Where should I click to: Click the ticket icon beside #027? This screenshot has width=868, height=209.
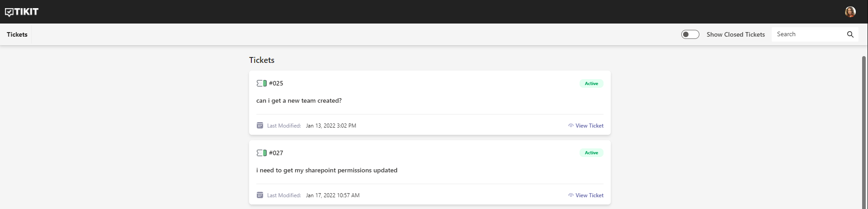click(261, 153)
